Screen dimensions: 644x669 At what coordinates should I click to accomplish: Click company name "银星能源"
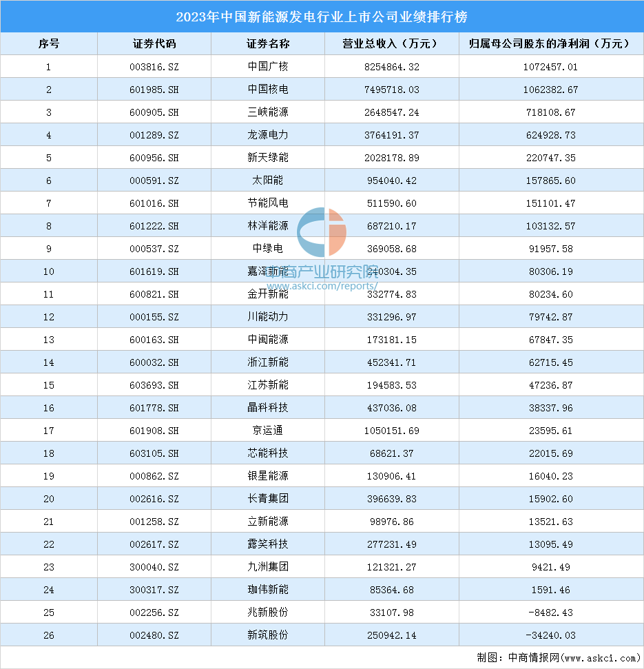pyautogui.click(x=268, y=476)
